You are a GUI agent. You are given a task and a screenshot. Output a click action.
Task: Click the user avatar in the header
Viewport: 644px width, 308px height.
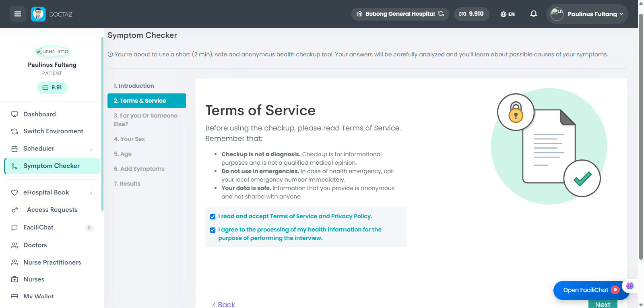coord(557,14)
